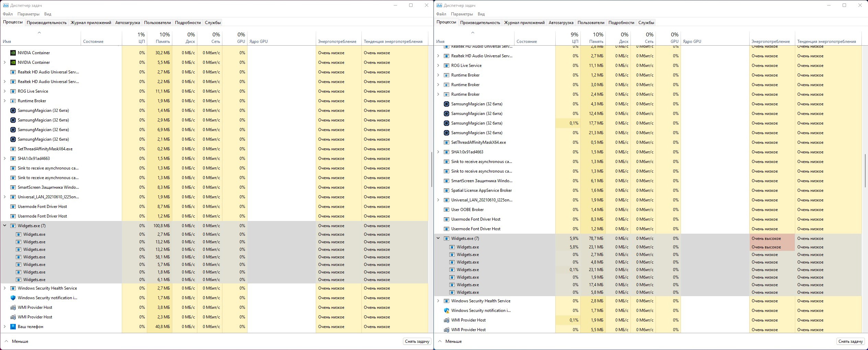
Task: Expand Universal_LAN process in the left window
Action: click(4, 197)
